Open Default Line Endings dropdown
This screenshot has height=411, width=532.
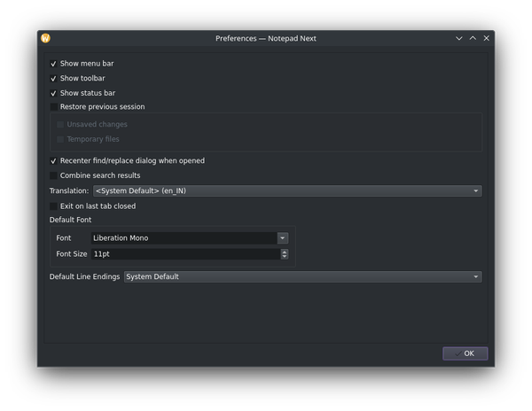[301, 277]
